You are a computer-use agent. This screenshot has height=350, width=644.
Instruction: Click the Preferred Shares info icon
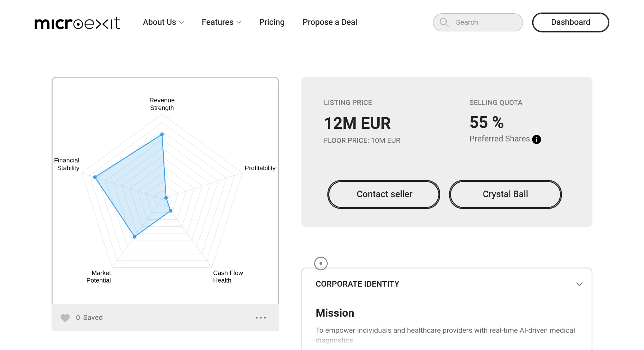[x=537, y=139]
